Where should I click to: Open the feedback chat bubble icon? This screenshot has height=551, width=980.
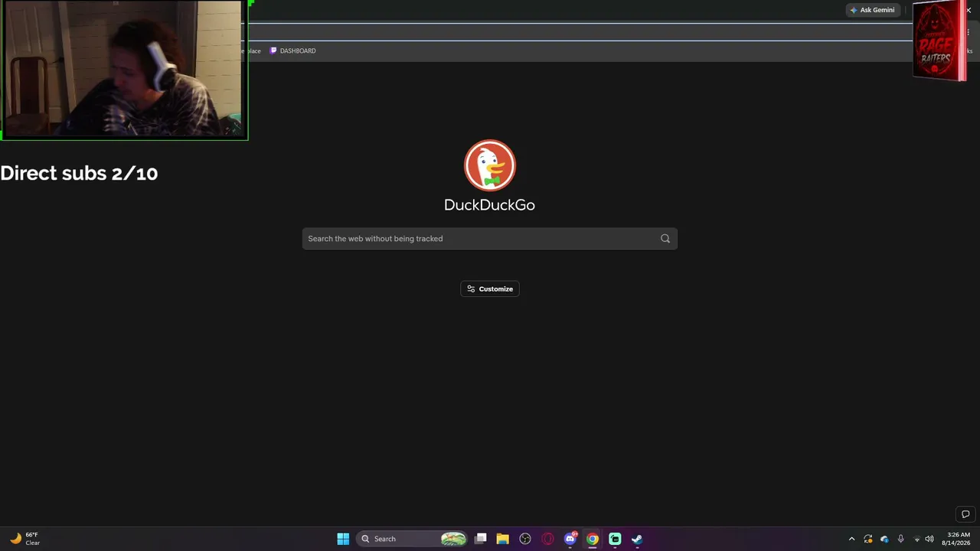[965, 514]
